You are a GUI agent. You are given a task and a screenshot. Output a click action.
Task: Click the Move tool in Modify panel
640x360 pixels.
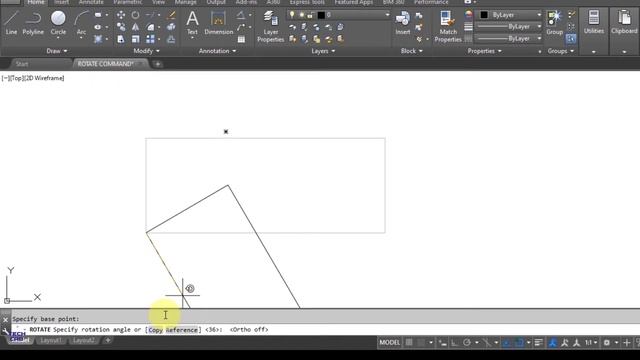[121, 15]
